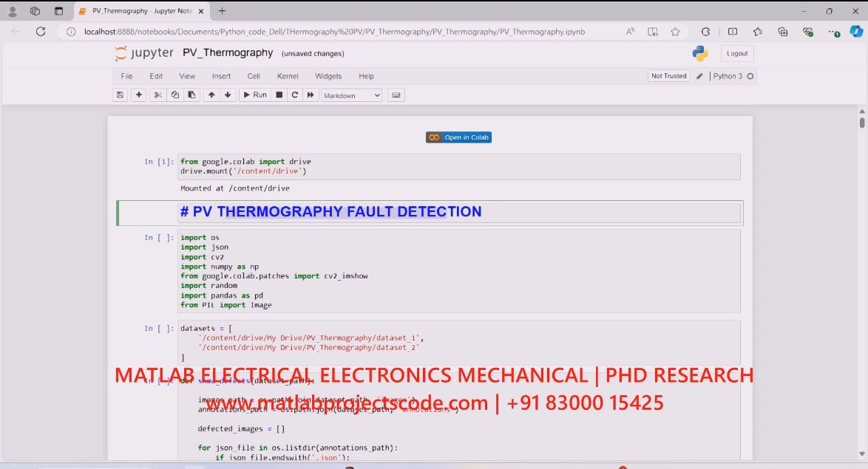Click the In [1]: cell prompt
The height and width of the screenshot is (469, 868).
point(159,162)
